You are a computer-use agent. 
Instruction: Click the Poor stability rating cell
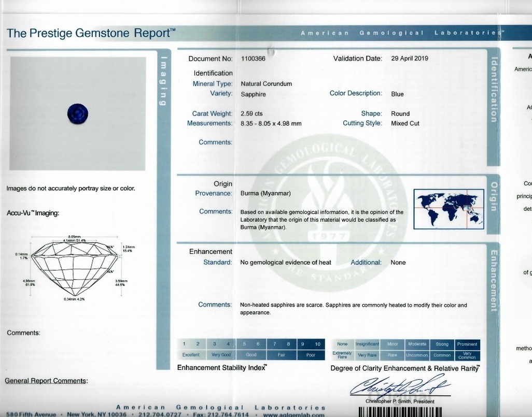(x=311, y=355)
